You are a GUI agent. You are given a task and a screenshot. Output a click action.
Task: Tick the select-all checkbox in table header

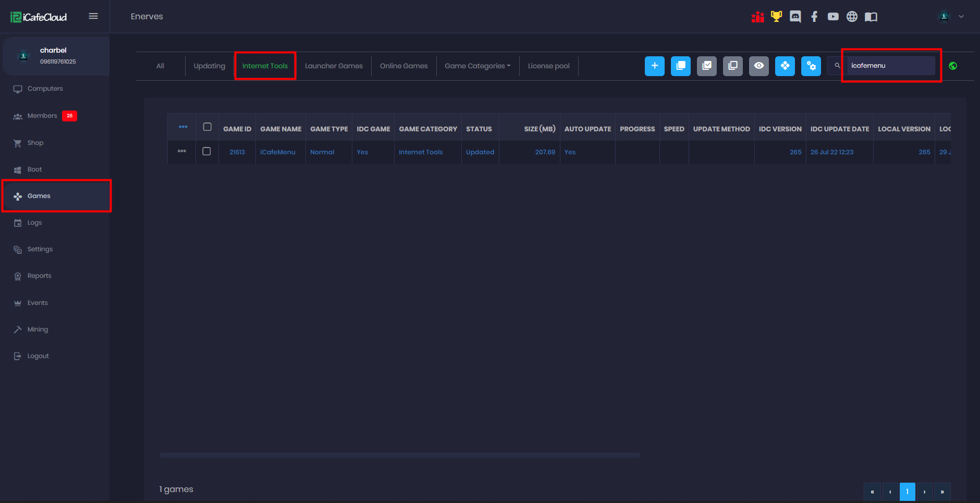coord(207,127)
